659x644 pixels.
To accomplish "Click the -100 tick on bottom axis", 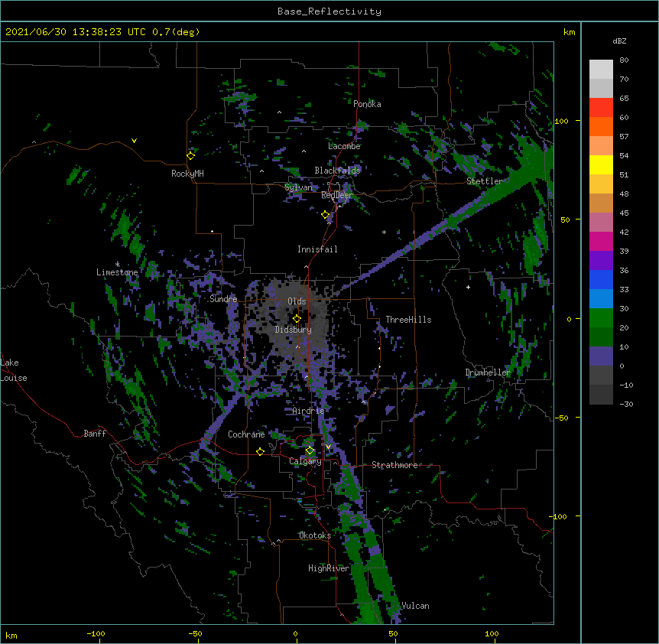I will coord(96,633).
